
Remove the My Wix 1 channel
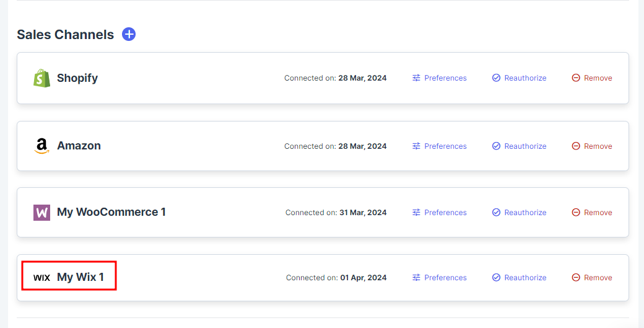coord(592,278)
